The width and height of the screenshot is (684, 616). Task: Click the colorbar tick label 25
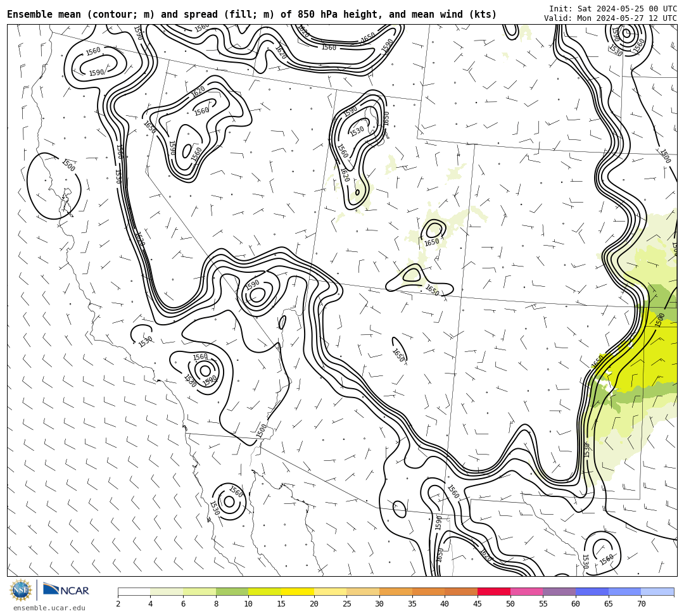tap(347, 604)
